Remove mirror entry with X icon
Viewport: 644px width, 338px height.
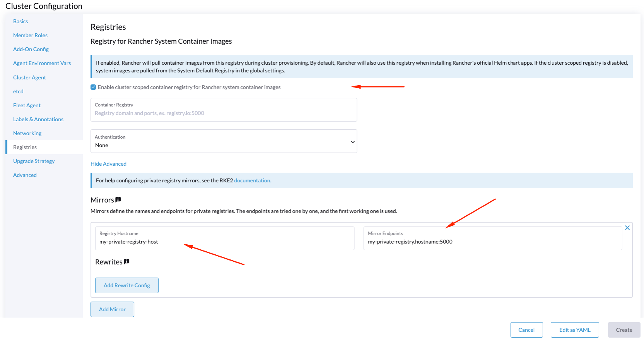627,228
